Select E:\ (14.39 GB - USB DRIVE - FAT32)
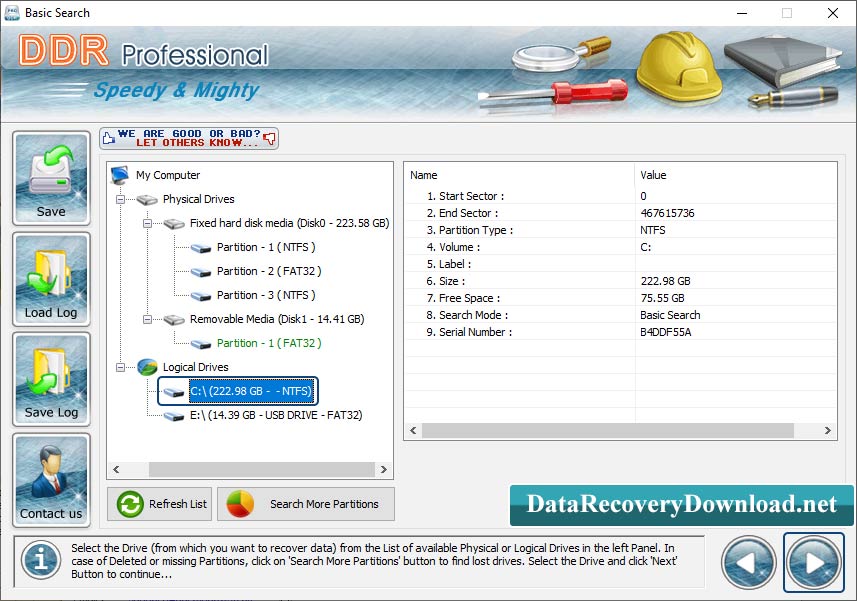The height and width of the screenshot is (601, 857). [276, 415]
